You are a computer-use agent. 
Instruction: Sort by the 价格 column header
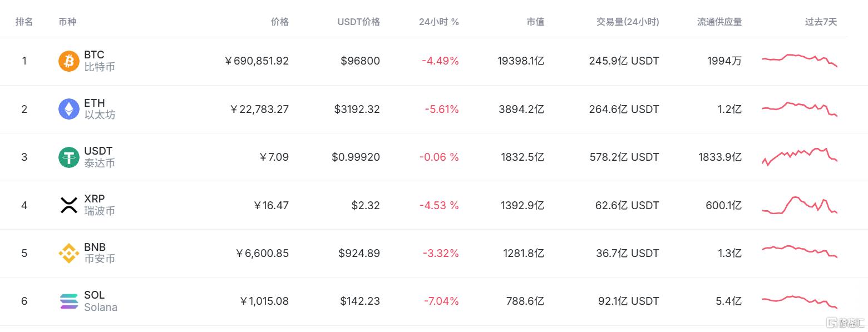[280, 22]
